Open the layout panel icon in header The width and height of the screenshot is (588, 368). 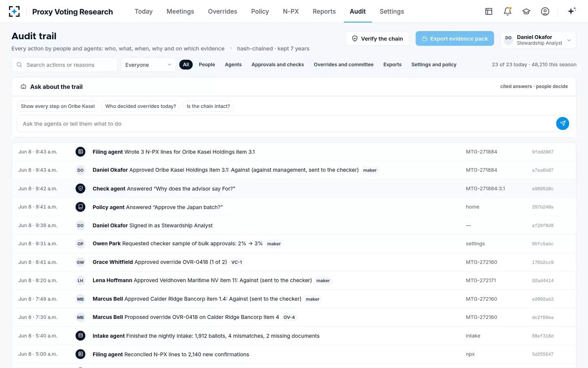[x=489, y=11]
